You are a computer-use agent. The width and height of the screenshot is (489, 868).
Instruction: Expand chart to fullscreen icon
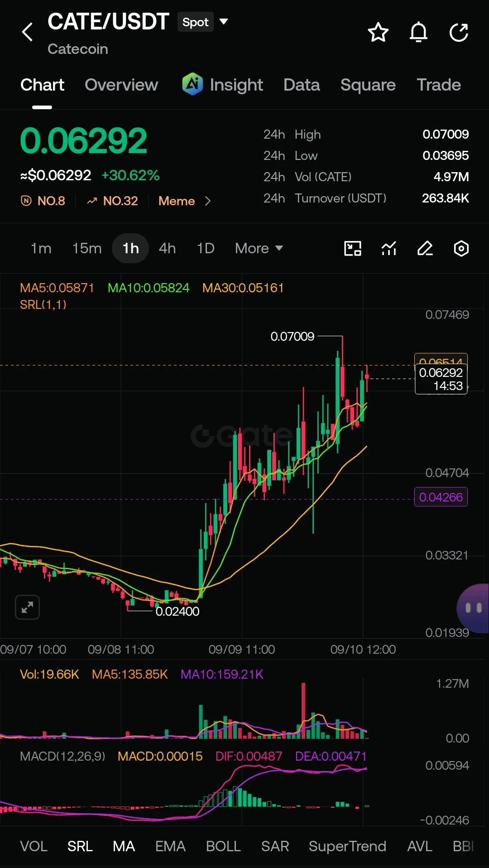pos(27,607)
